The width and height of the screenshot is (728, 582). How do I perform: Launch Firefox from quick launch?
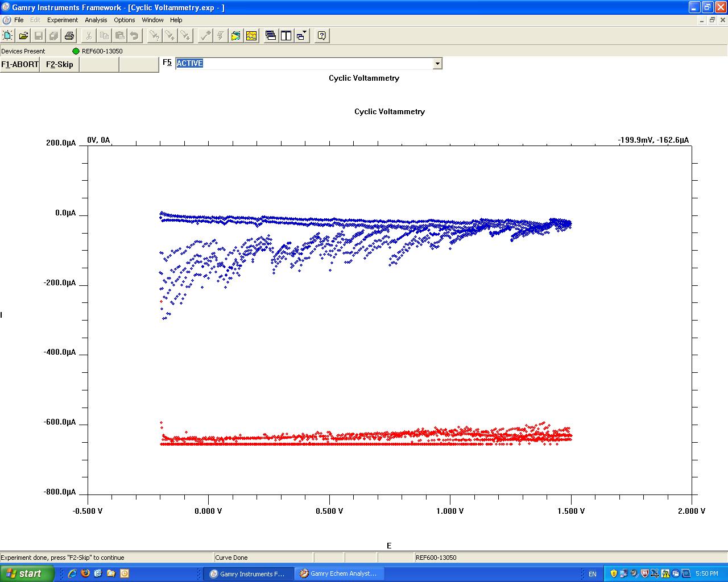coord(85,573)
